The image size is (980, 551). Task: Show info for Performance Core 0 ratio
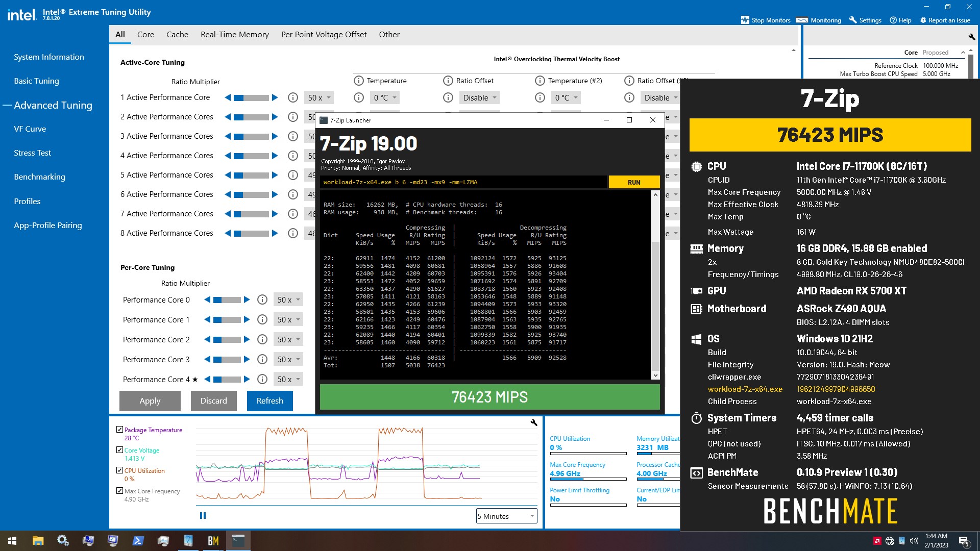tap(262, 300)
